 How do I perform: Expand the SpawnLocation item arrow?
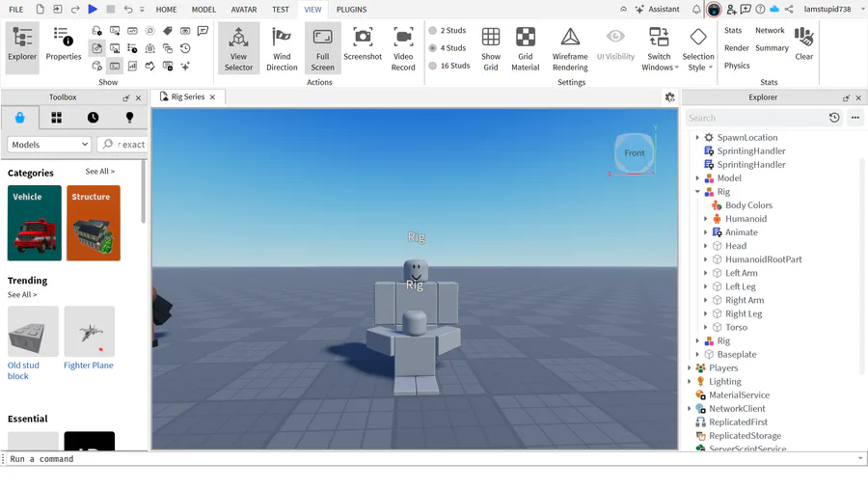pos(697,137)
